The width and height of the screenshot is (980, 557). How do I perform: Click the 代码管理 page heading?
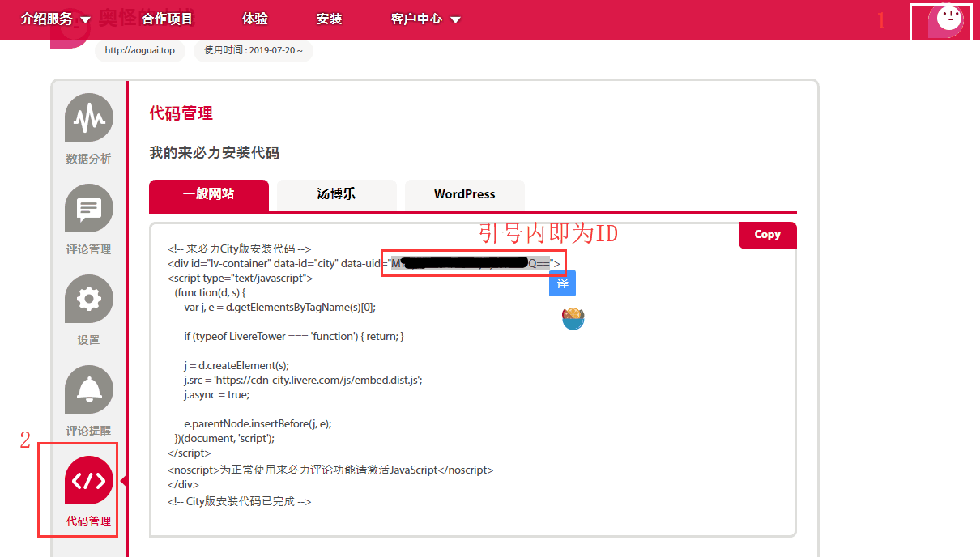181,113
